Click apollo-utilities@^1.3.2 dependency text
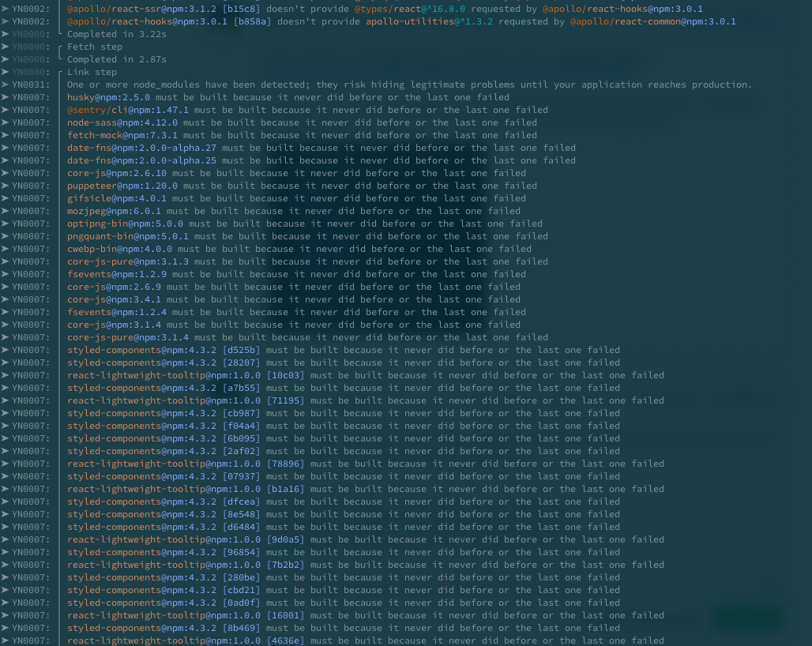 (430, 21)
